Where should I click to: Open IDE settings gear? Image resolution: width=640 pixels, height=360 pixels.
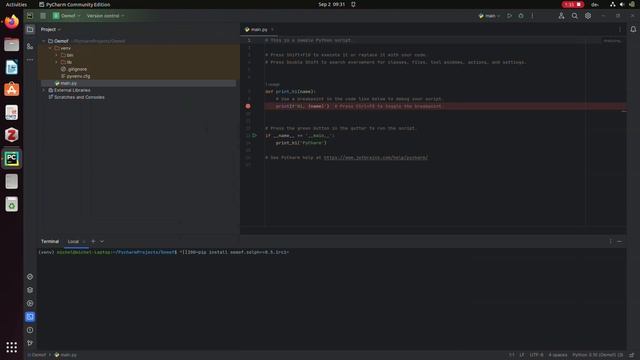pos(588,16)
